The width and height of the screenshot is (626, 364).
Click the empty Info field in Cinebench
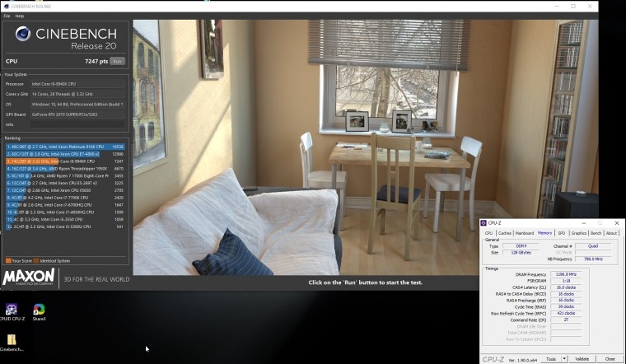click(x=77, y=124)
